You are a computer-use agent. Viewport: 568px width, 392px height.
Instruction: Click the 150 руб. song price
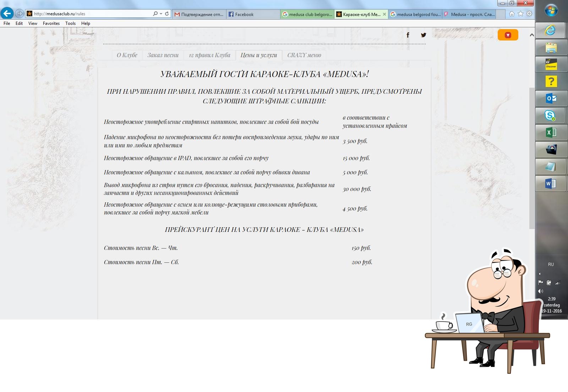coord(361,248)
